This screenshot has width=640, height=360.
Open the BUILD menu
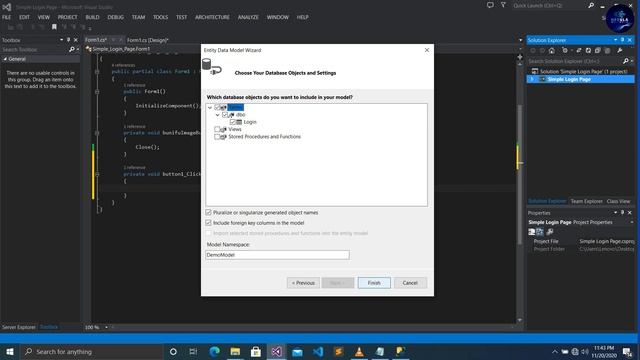pos(92,17)
